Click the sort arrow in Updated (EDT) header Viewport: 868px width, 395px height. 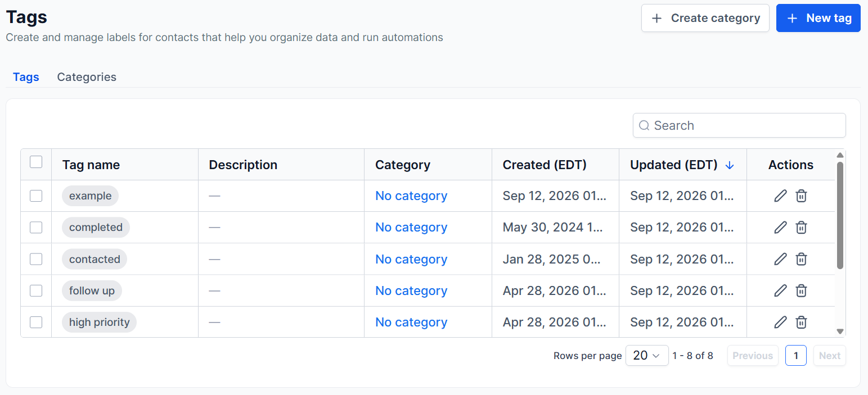pyautogui.click(x=730, y=165)
